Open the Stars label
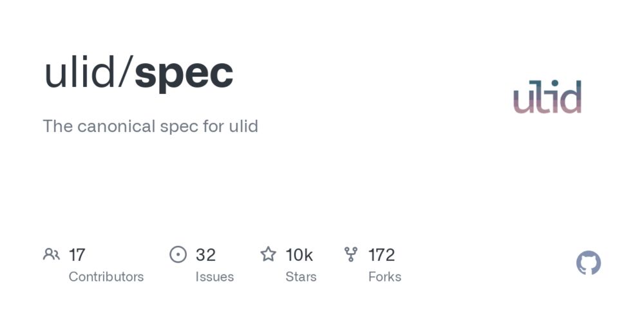This screenshot has width=644, height=322. (x=301, y=277)
